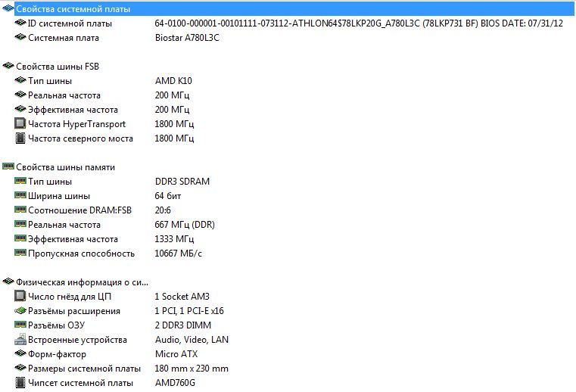Select the Соотношение DRAM:FSB label

point(79,210)
